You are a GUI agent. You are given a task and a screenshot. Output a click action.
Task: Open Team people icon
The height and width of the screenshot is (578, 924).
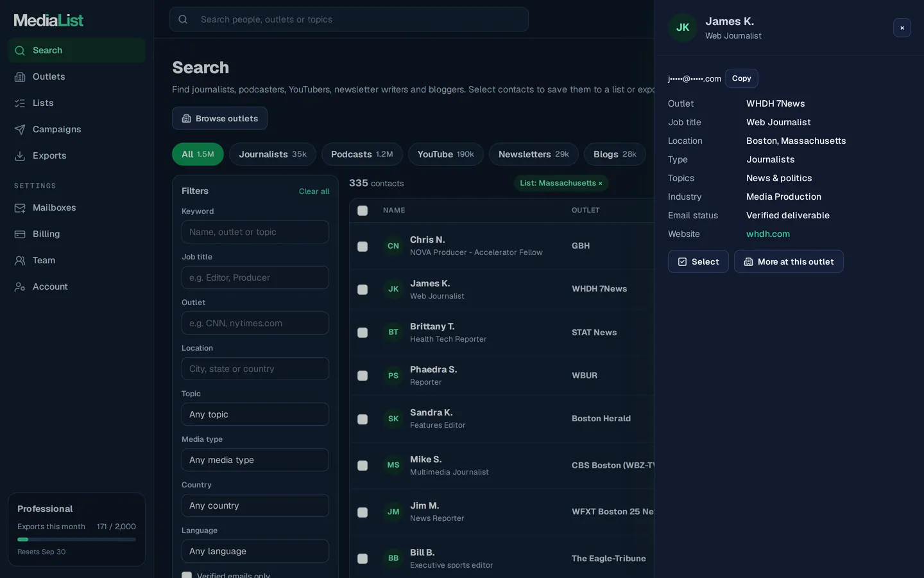point(20,261)
